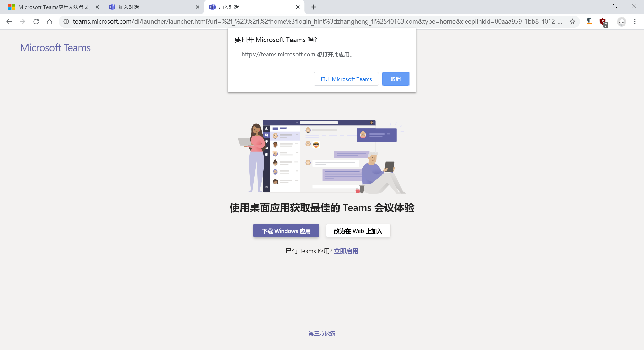Select the active 加入对话 tab
This screenshot has height=350, width=644.
pos(254,7)
